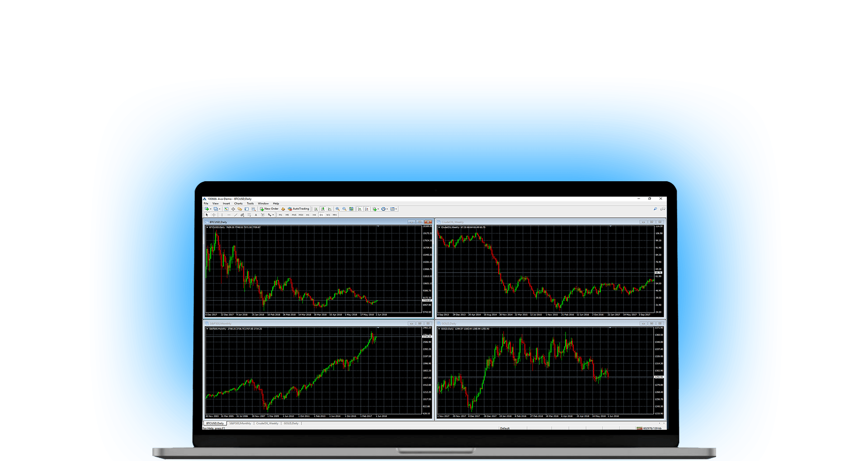Open the Window menu
Screen dimensions: 868x461
263,203
